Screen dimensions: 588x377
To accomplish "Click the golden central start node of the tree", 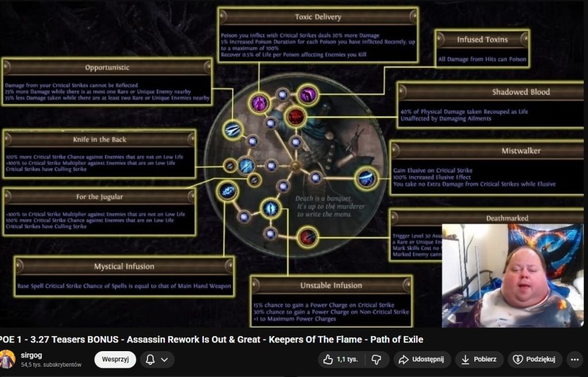I will point(295,166).
